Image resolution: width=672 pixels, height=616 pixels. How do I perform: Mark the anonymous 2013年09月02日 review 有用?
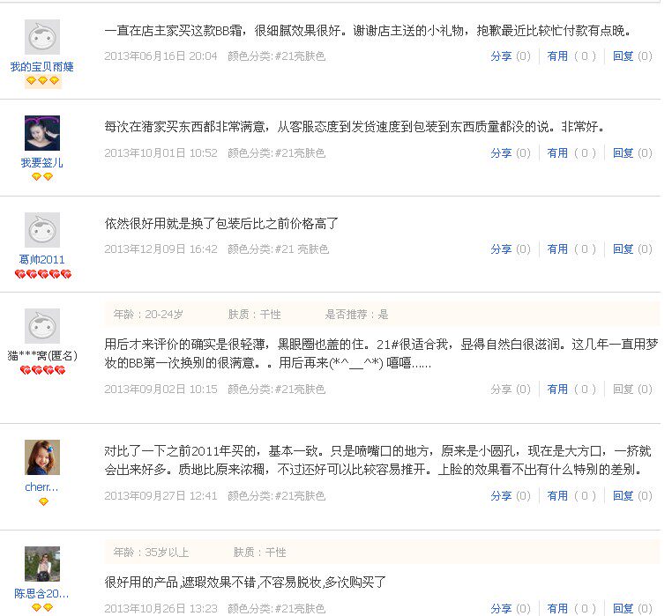point(557,389)
